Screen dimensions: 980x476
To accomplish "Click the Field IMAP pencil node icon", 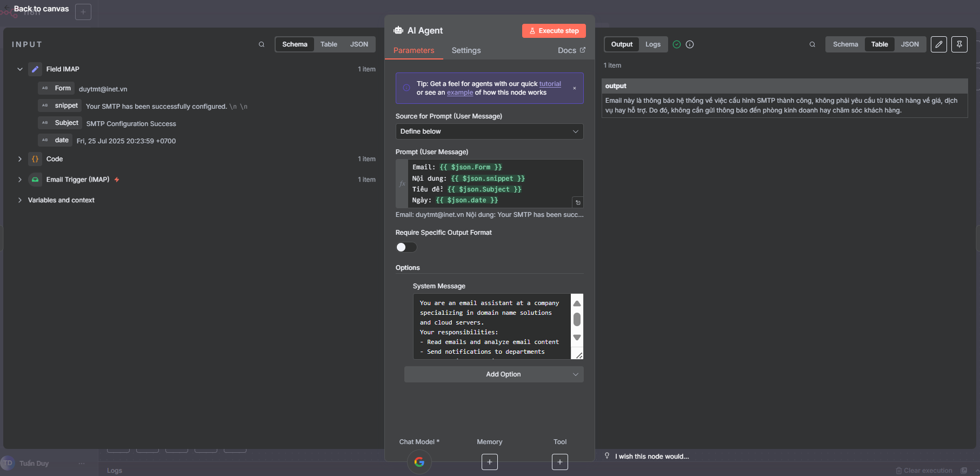I will [35, 69].
